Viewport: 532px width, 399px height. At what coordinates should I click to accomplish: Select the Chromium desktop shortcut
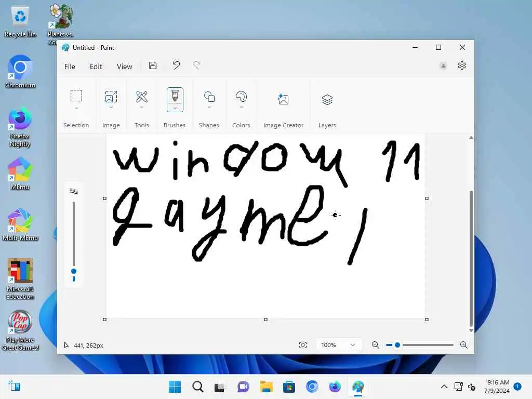pyautogui.click(x=20, y=72)
